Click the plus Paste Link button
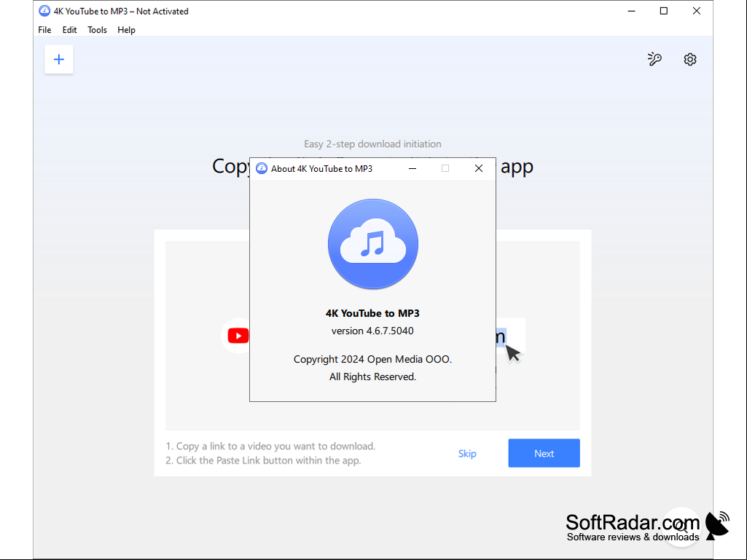This screenshot has width=747, height=560. click(58, 60)
